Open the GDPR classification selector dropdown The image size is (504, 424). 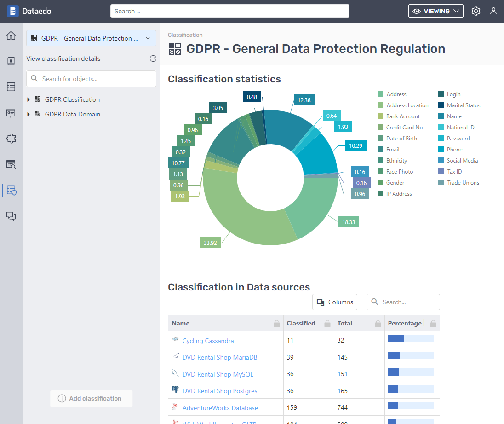pos(91,38)
